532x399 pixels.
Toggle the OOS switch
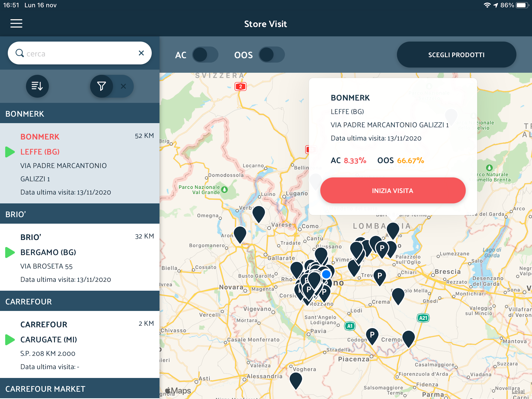(x=271, y=55)
